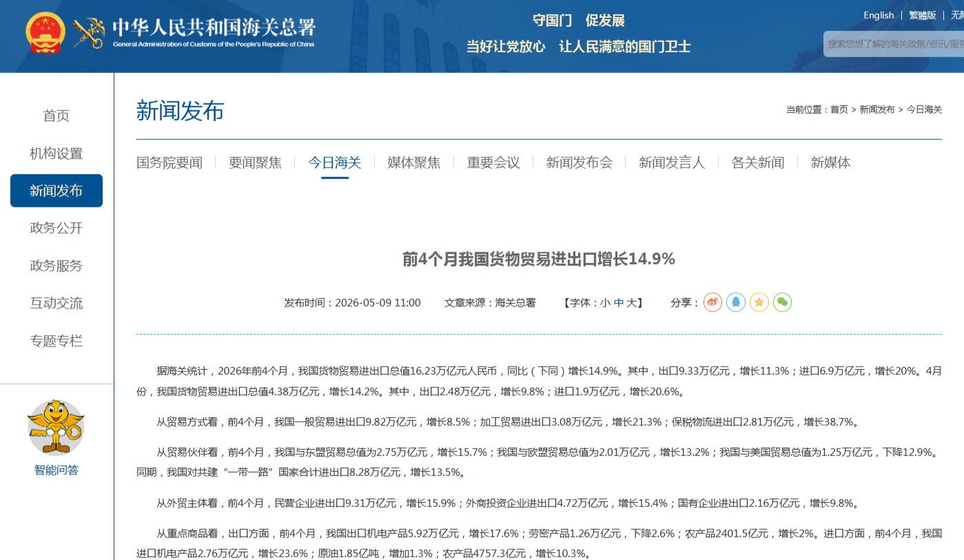Set font size to 中

click(x=619, y=302)
